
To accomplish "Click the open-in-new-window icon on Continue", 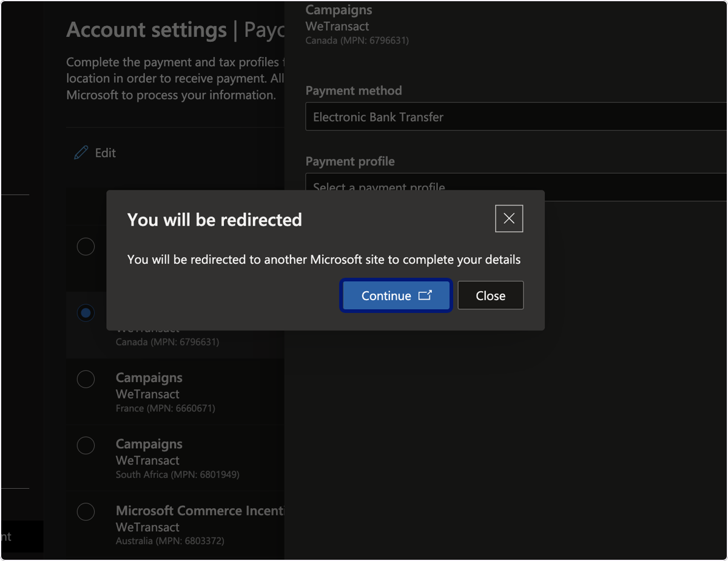I will [x=425, y=295].
